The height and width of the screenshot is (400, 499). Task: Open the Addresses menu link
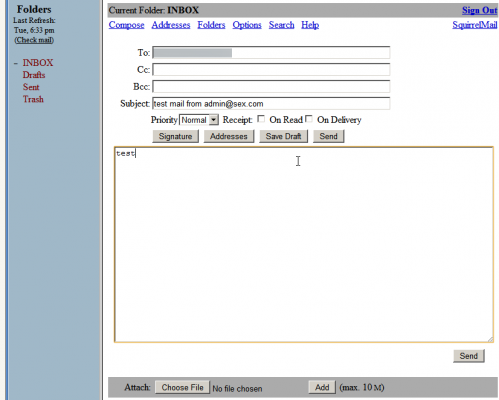pyautogui.click(x=171, y=25)
